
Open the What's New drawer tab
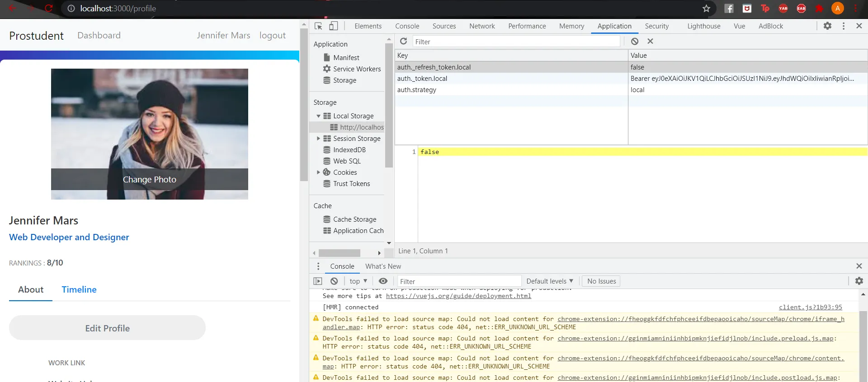click(383, 266)
